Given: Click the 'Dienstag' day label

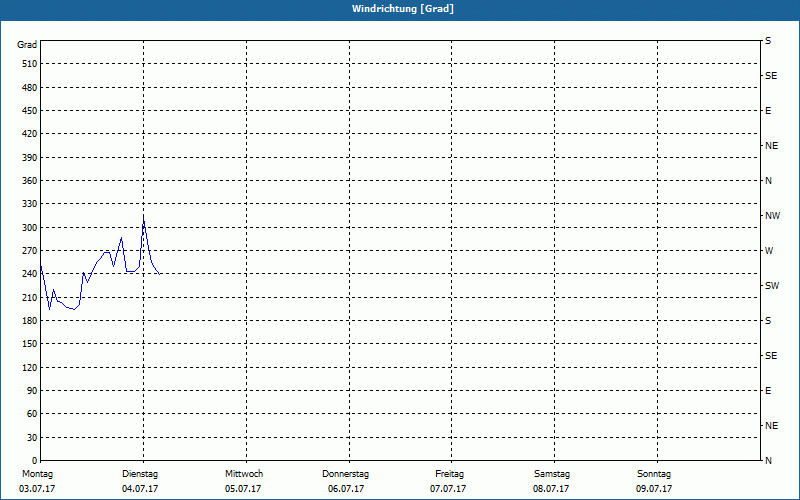Looking at the screenshot, I should tap(140, 474).
